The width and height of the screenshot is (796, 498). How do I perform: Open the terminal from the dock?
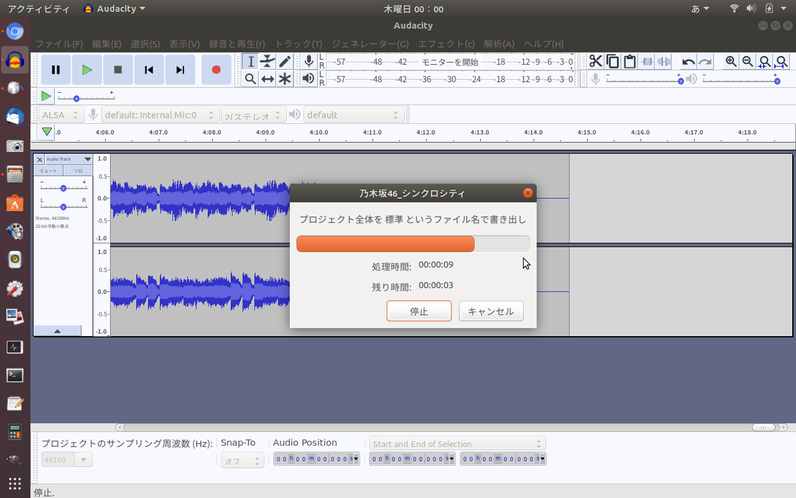pyautogui.click(x=15, y=376)
